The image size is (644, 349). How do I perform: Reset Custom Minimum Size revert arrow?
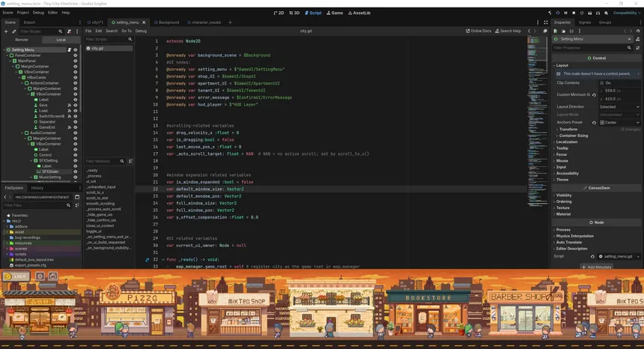pos(594,95)
